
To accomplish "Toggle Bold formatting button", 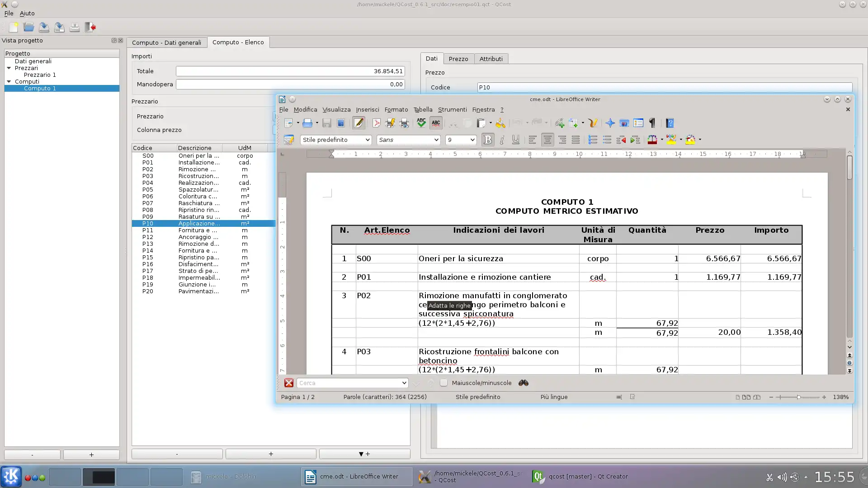I will [x=487, y=140].
